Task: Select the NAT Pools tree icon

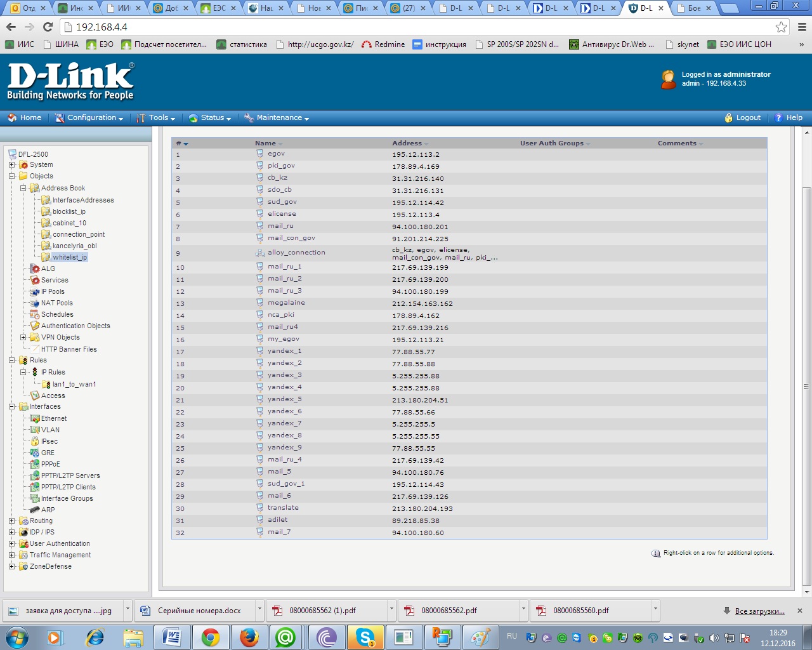Action: [36, 303]
